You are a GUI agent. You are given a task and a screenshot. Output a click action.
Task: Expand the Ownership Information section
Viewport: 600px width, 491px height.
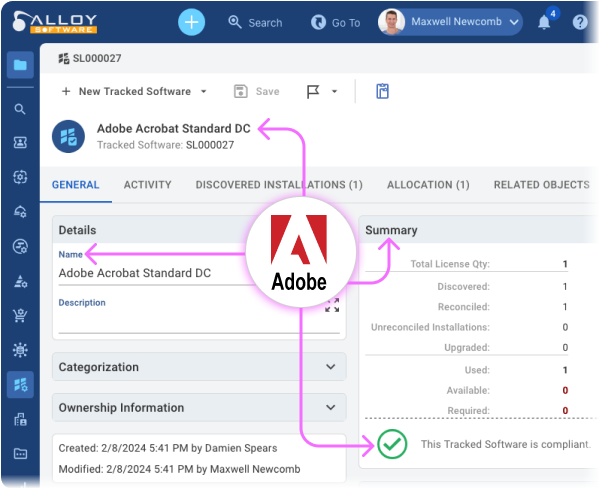(199, 408)
